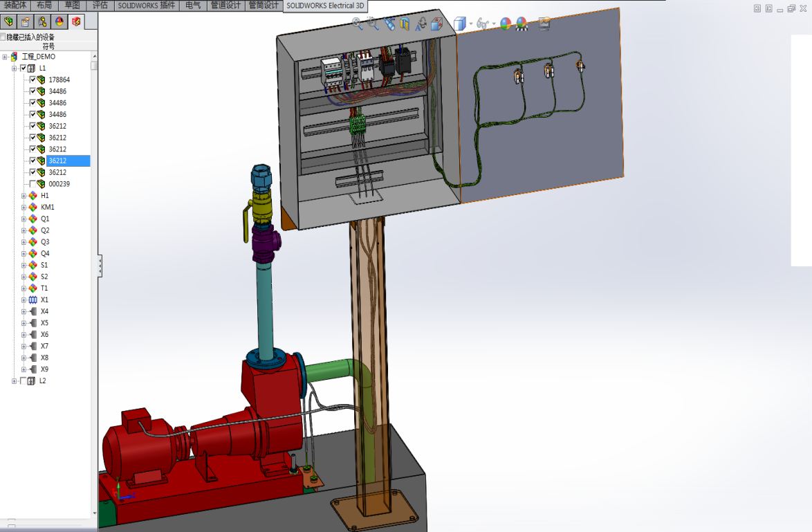Click the tree panel scroll-down arrow
Image resolution: width=812 pixels, height=532 pixels.
[94, 513]
